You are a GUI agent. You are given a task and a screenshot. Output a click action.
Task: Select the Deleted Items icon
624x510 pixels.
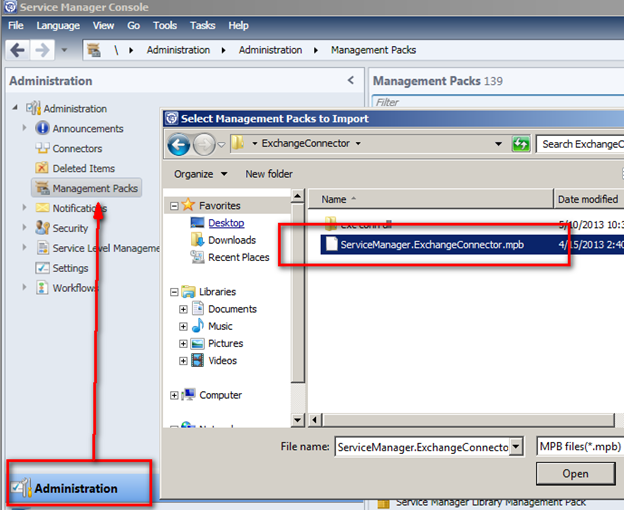click(x=42, y=168)
